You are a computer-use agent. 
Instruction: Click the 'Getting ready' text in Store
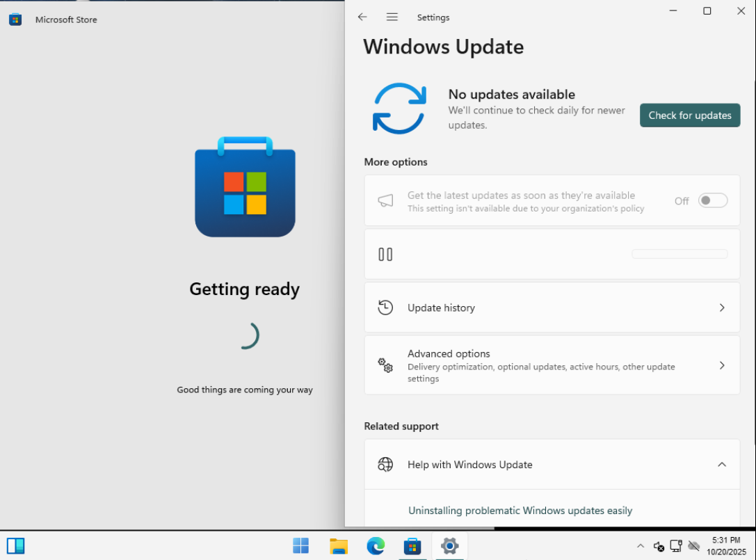[x=244, y=289]
